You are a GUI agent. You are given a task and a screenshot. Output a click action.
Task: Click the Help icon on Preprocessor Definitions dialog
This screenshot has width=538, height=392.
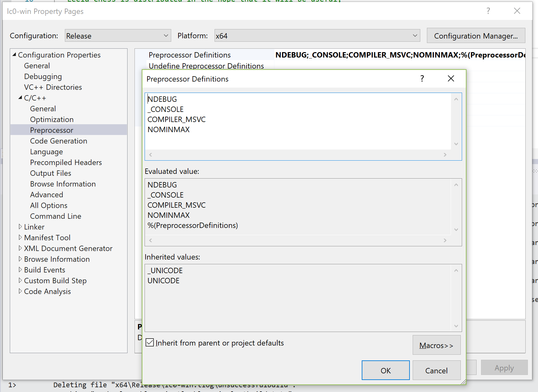422,78
